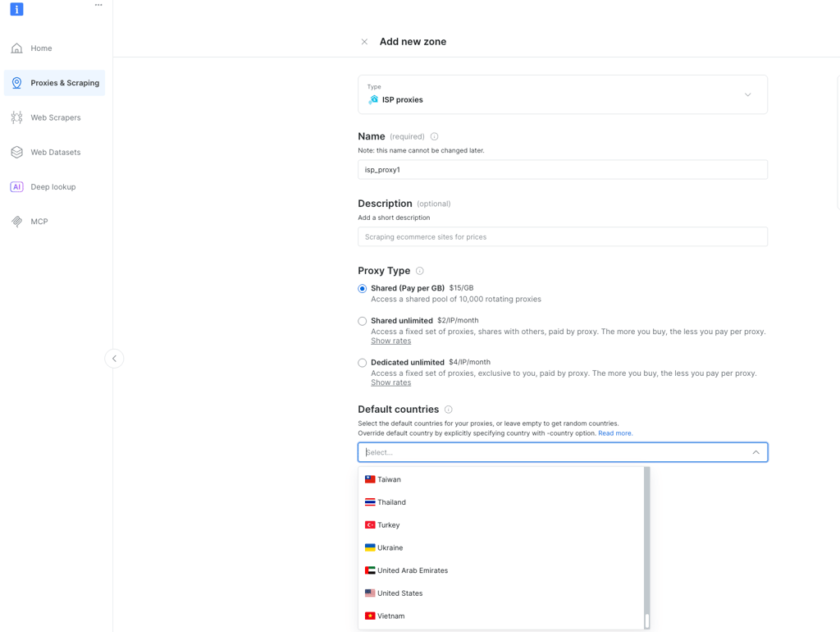The width and height of the screenshot is (840, 632).
Task: Choose Taiwan from country list
Action: pos(501,479)
